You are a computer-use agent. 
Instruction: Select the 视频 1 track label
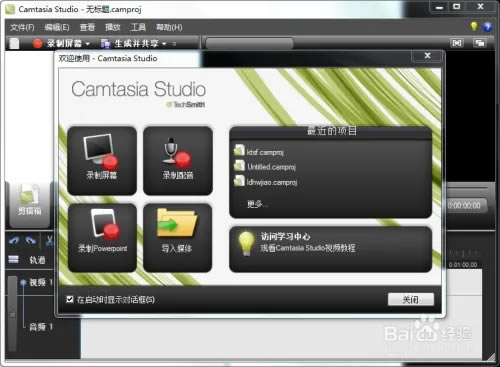click(41, 282)
